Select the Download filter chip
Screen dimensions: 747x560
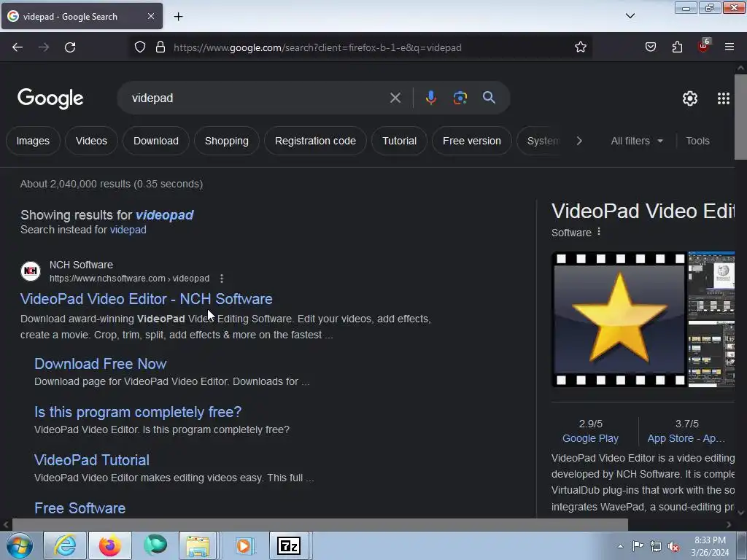156,141
